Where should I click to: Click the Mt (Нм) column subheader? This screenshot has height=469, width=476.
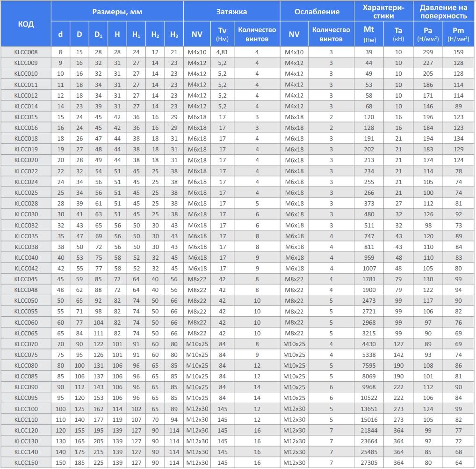369,34
